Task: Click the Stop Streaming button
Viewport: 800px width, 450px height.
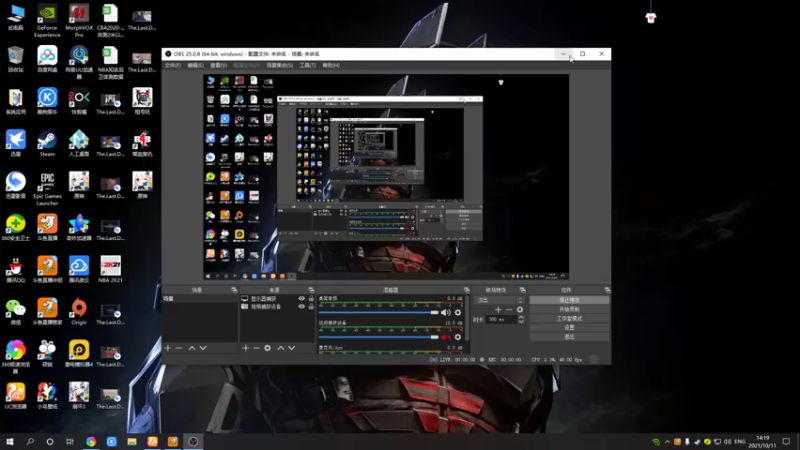Action: coord(569,300)
